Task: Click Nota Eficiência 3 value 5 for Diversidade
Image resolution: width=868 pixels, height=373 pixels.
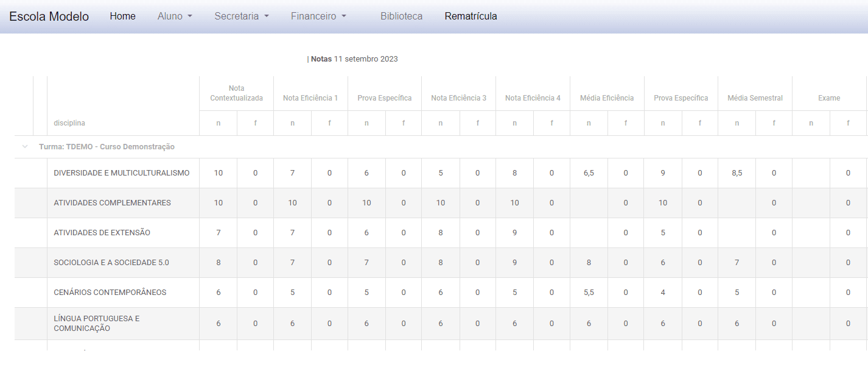Action: tap(441, 173)
